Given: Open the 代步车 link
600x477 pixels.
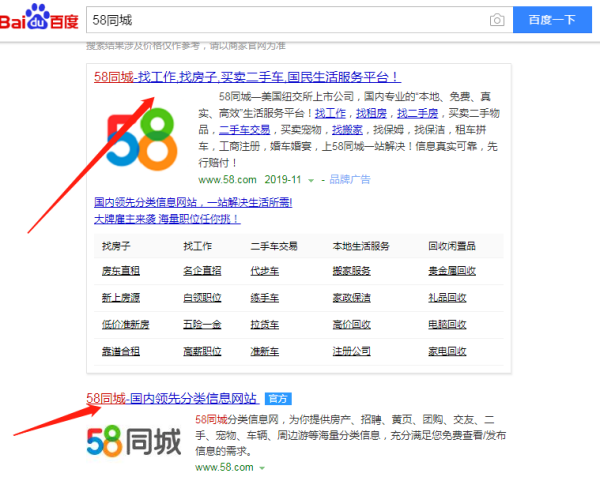Looking at the screenshot, I should point(264,271).
